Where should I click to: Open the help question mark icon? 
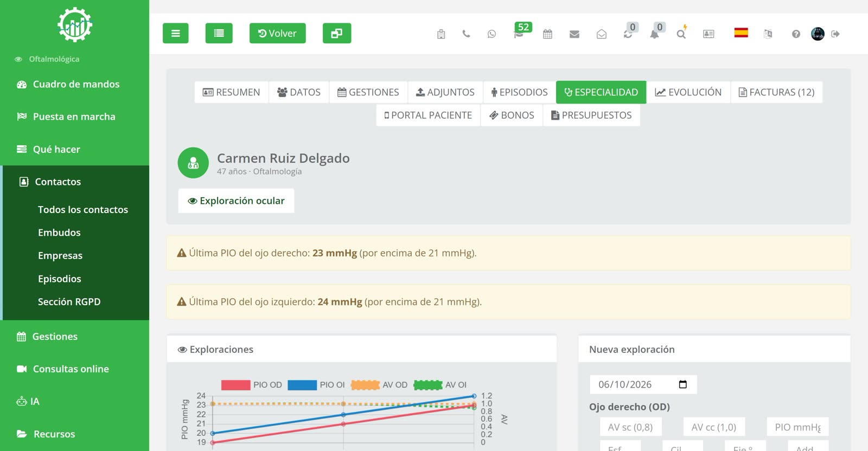[796, 34]
